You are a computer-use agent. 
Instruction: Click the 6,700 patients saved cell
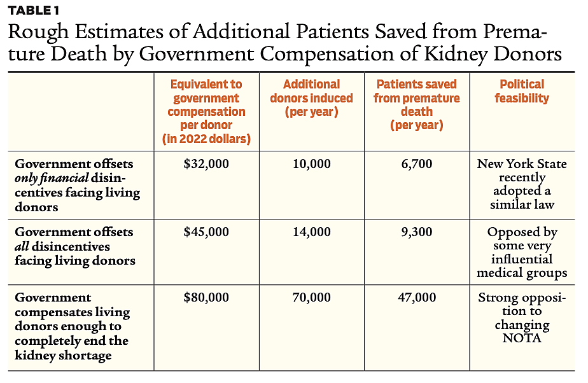(x=416, y=164)
